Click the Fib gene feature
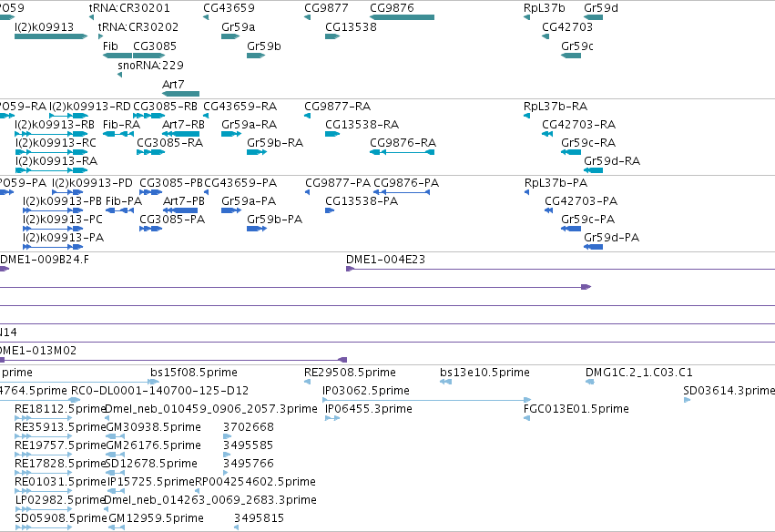 pos(117,56)
